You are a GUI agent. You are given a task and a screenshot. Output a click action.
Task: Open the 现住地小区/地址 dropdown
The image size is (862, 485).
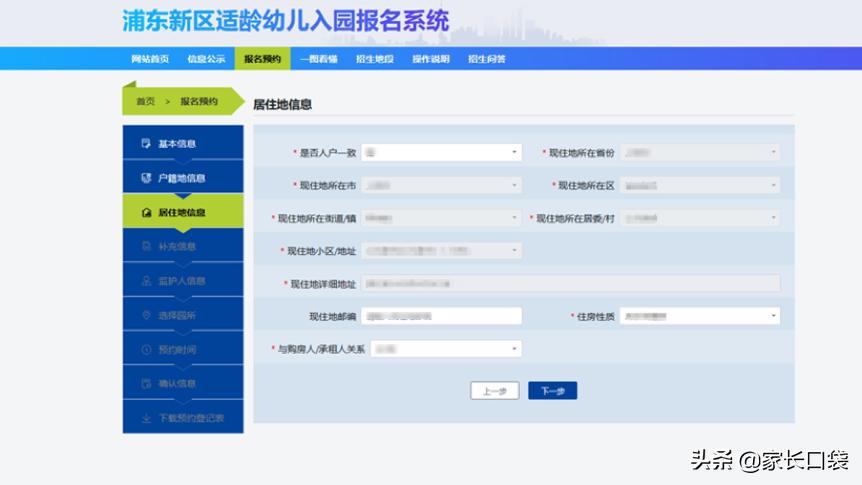click(441, 251)
